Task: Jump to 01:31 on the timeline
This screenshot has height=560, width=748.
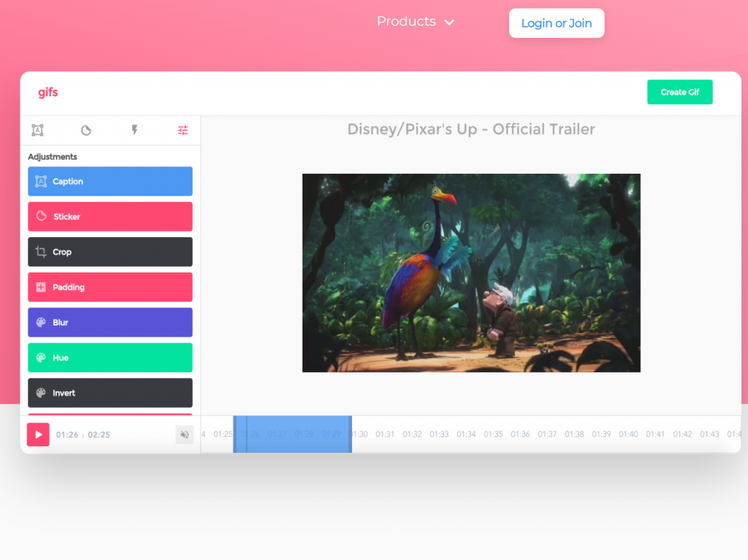Action: point(385,434)
